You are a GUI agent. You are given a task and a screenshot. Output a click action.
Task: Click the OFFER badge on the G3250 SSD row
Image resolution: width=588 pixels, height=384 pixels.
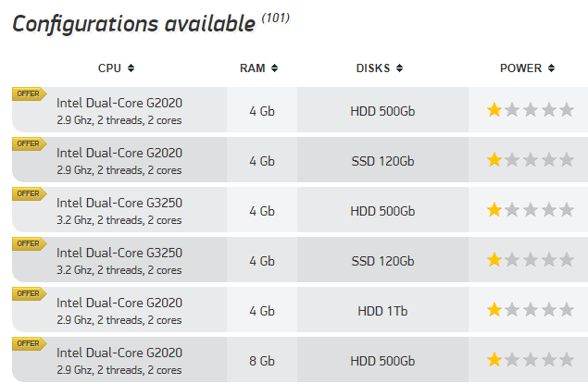(x=30, y=244)
